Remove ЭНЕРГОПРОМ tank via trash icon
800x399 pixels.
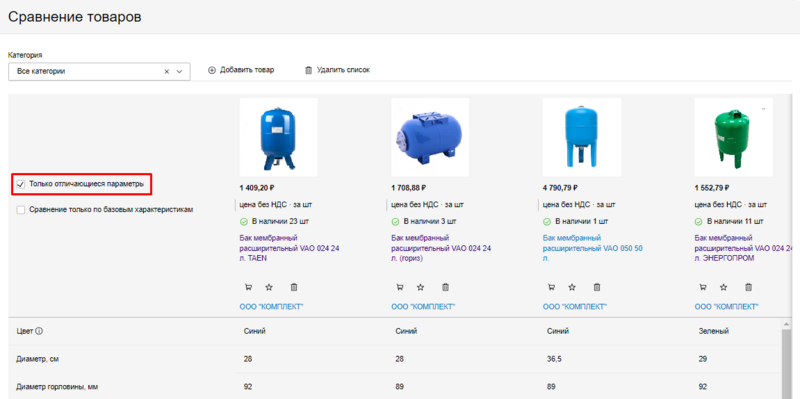[x=748, y=287]
